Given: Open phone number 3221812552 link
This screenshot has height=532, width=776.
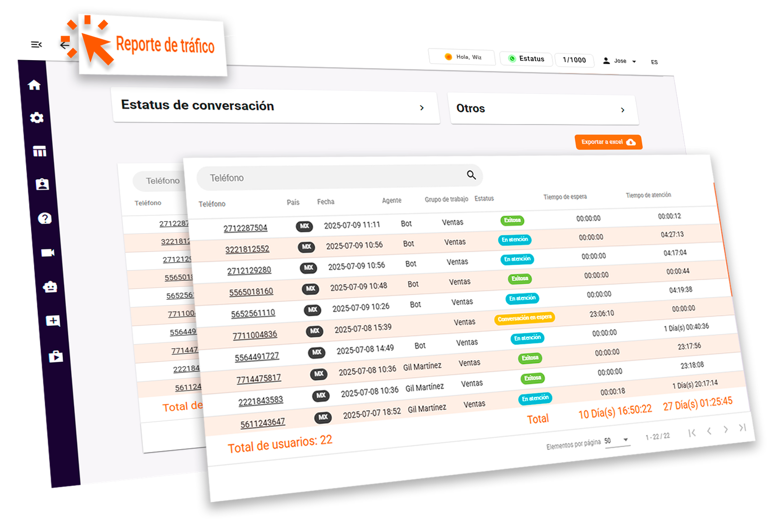Looking at the screenshot, I should coord(247,249).
